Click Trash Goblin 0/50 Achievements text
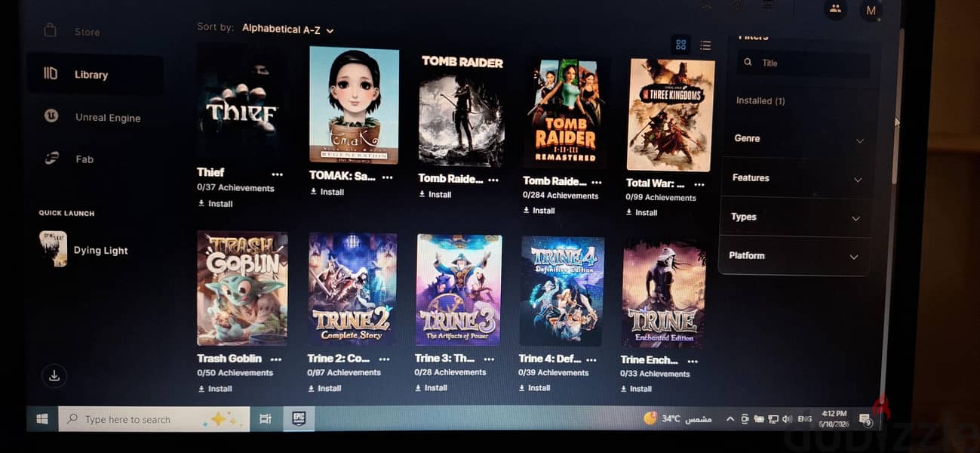This screenshot has height=453, width=980. [x=235, y=373]
